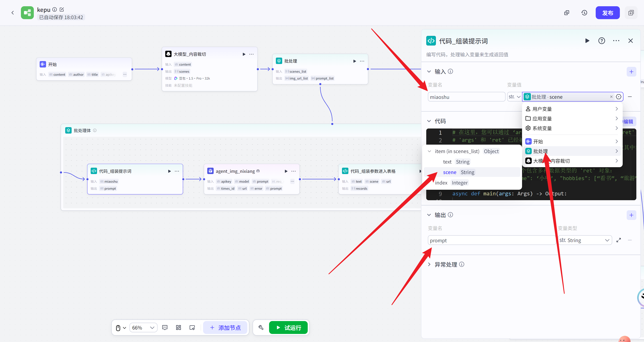
Task: Close the 代码_组装提示词 side panel
Action: [631, 41]
